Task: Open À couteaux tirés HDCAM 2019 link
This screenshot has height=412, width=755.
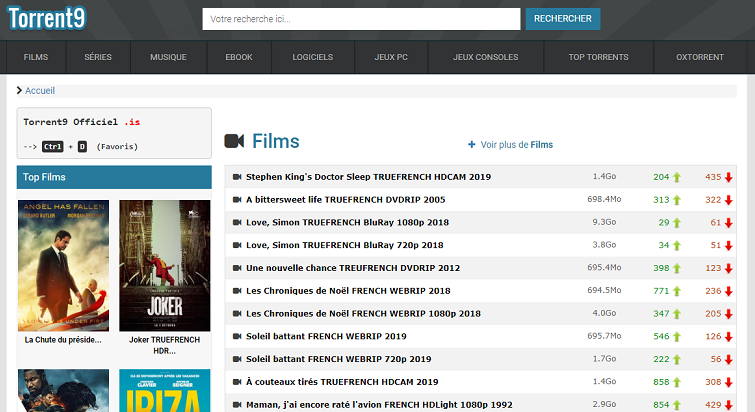Action: coord(342,382)
